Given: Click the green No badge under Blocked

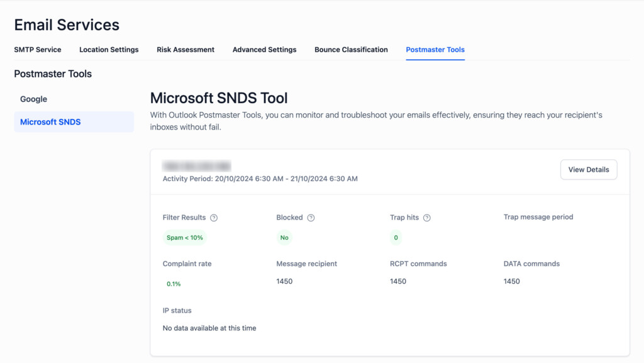Looking at the screenshot, I should tap(284, 238).
